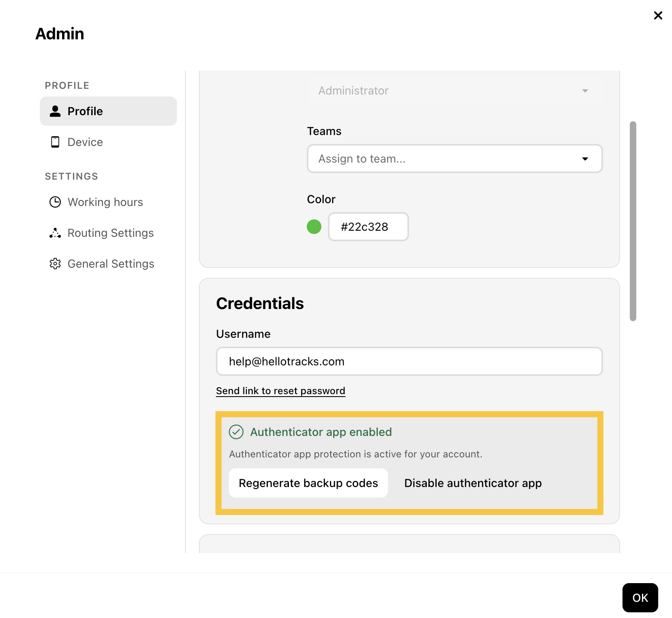Click the Color label
The image size is (672, 618).
321,199
